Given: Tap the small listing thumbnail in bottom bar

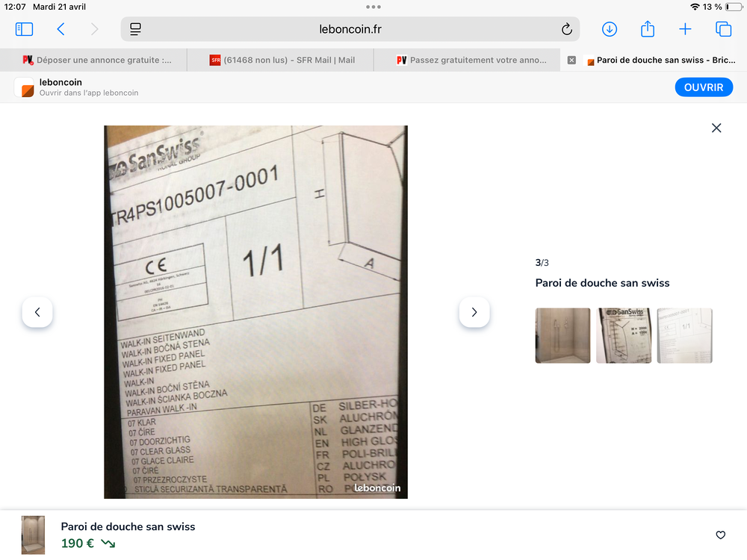Looking at the screenshot, I should click(x=34, y=535).
